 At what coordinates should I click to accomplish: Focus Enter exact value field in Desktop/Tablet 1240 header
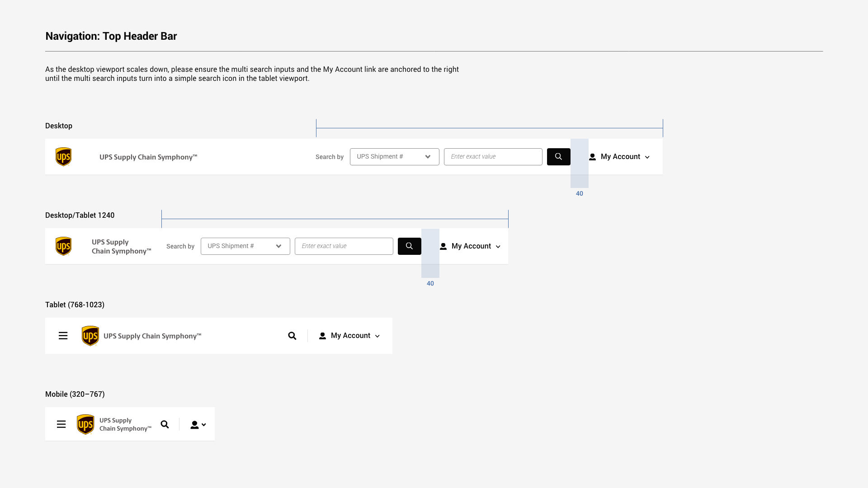click(344, 246)
